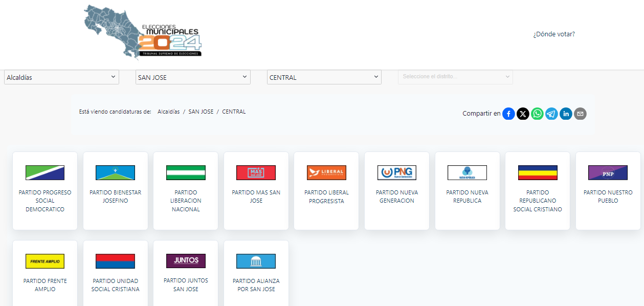Select Partido Republicano Social Cristiano flag

(538, 172)
